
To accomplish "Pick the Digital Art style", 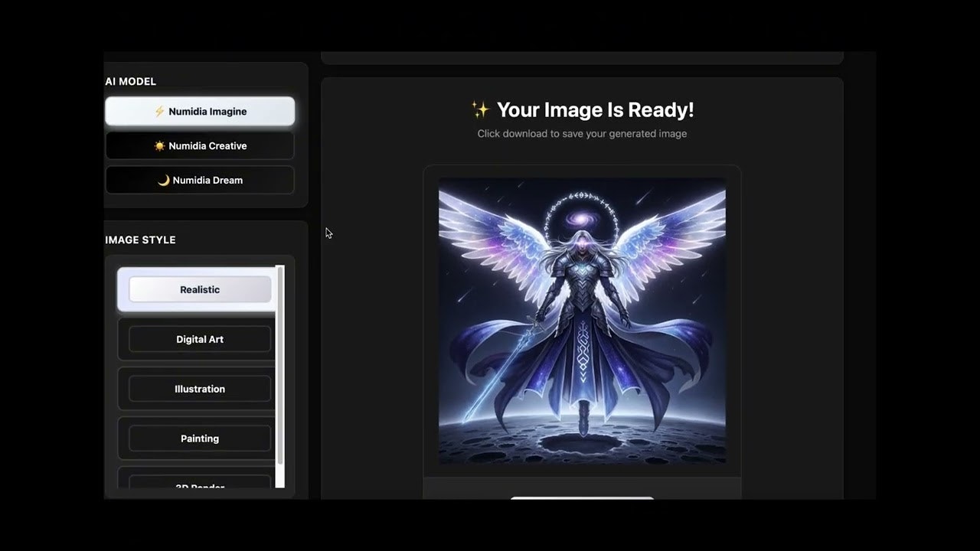I will point(200,339).
